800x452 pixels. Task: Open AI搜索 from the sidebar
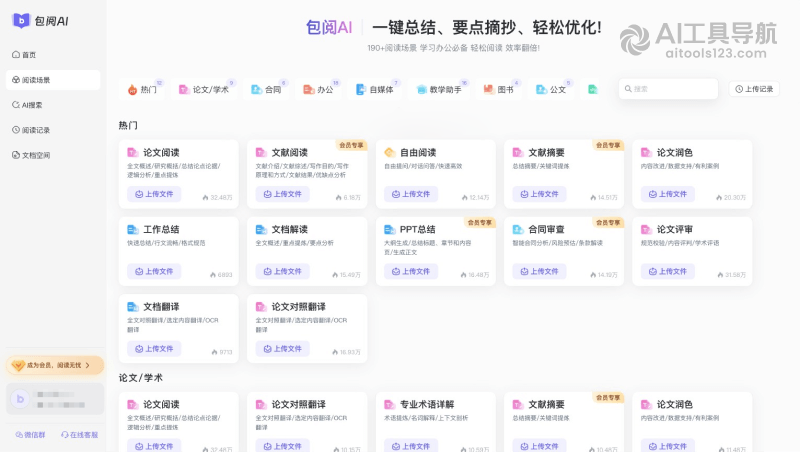click(28, 105)
